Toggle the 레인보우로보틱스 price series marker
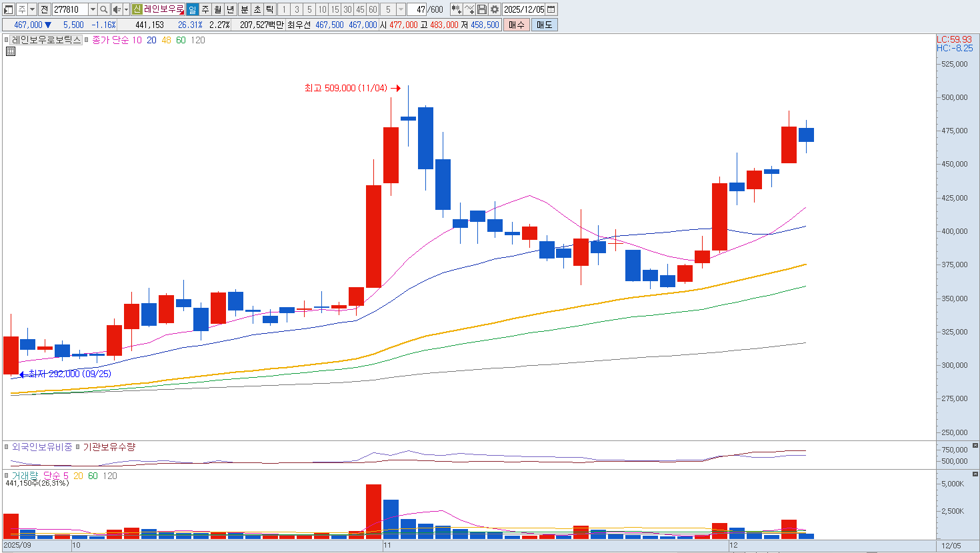This screenshot has height=553, width=980. 7,40
